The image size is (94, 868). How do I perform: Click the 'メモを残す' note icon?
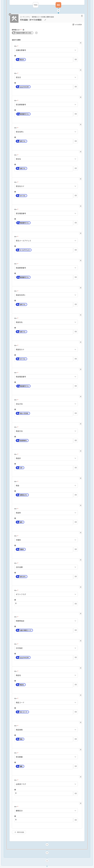(x=73, y=25)
